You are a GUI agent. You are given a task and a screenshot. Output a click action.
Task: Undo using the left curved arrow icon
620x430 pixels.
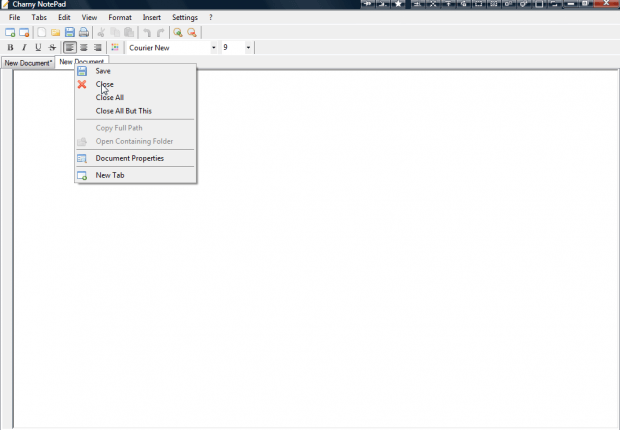147,32
